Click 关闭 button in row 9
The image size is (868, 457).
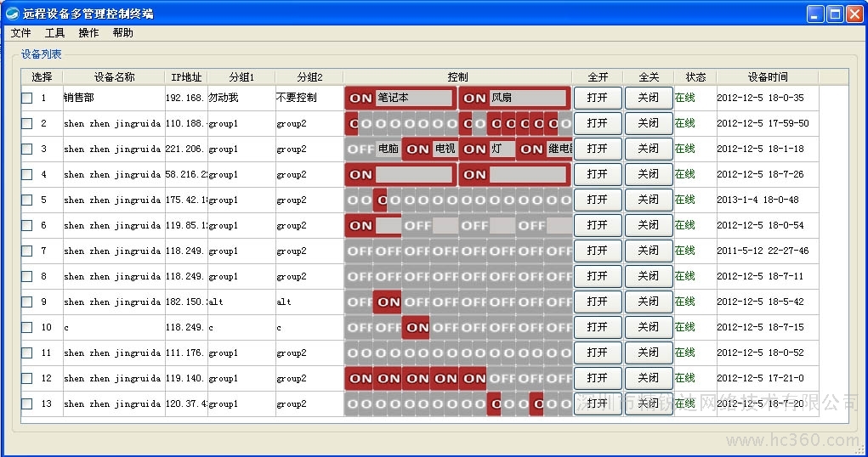[649, 302]
